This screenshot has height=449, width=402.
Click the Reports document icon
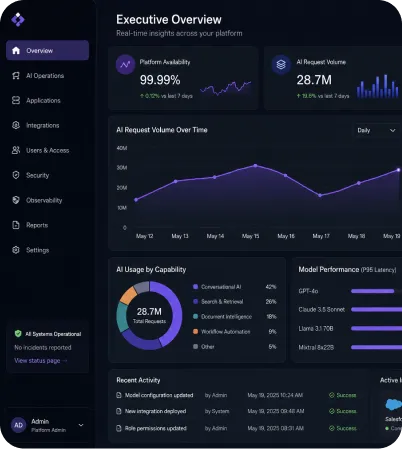click(16, 225)
